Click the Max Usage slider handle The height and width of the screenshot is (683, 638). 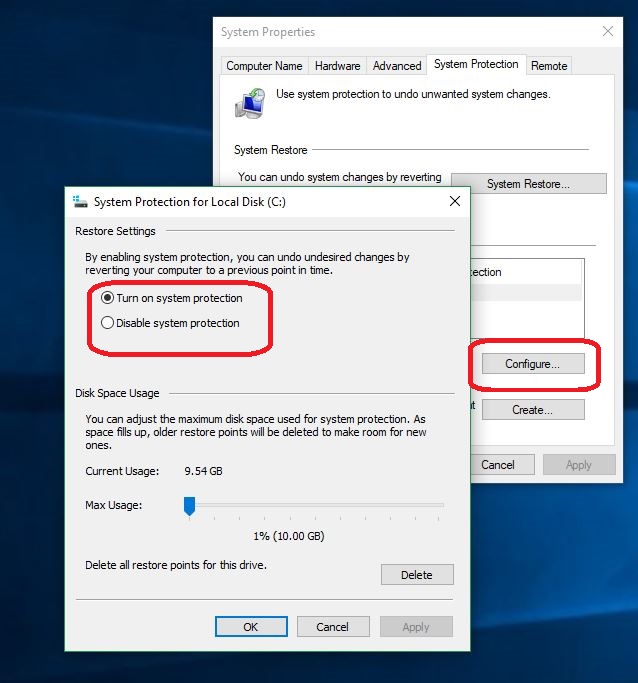pyautogui.click(x=188, y=507)
